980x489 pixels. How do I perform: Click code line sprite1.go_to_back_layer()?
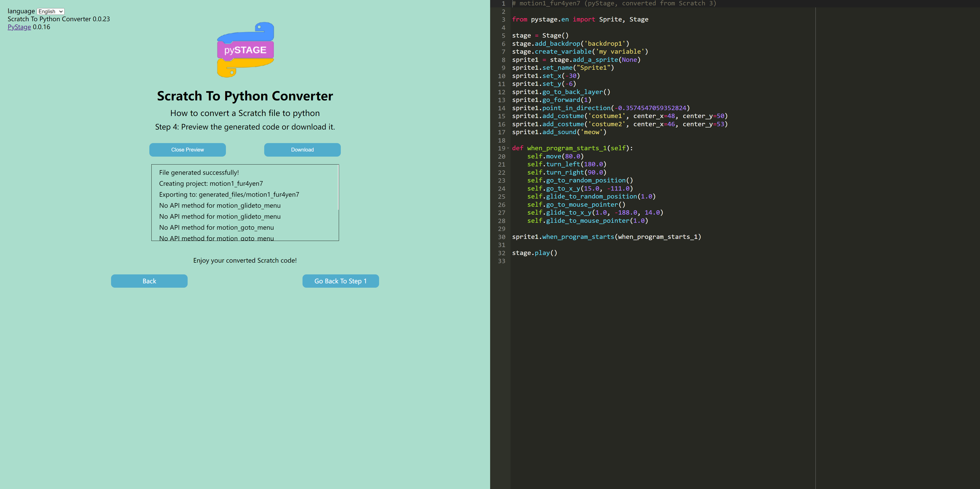click(561, 92)
